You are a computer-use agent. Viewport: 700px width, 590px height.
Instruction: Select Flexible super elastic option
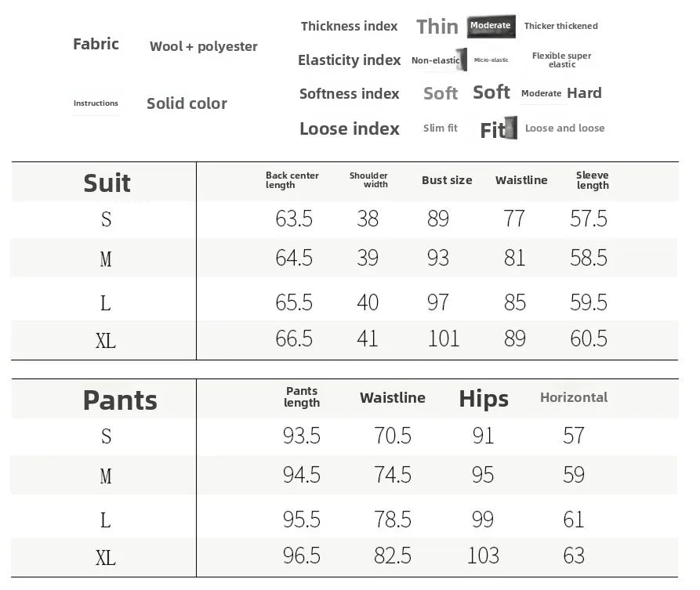pyautogui.click(x=561, y=60)
